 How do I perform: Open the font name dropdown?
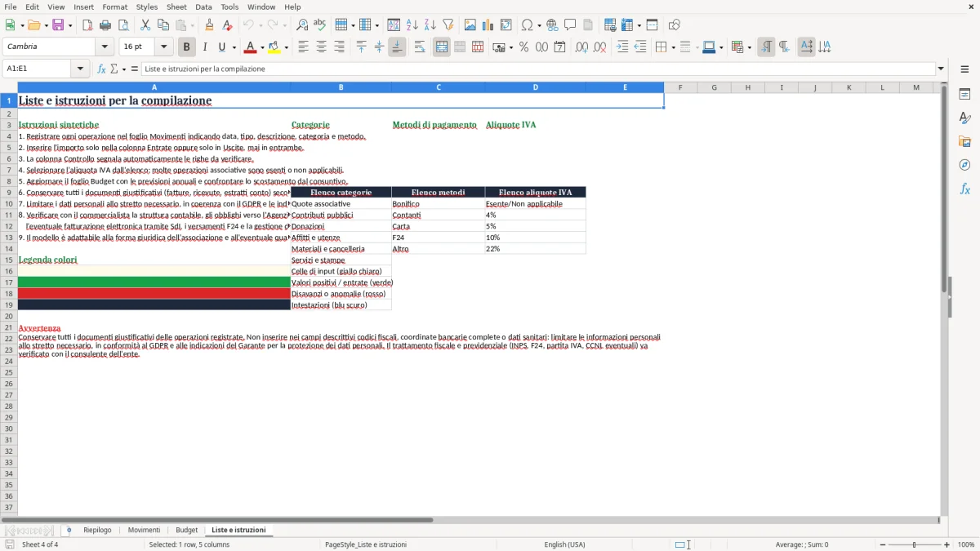pyautogui.click(x=105, y=47)
